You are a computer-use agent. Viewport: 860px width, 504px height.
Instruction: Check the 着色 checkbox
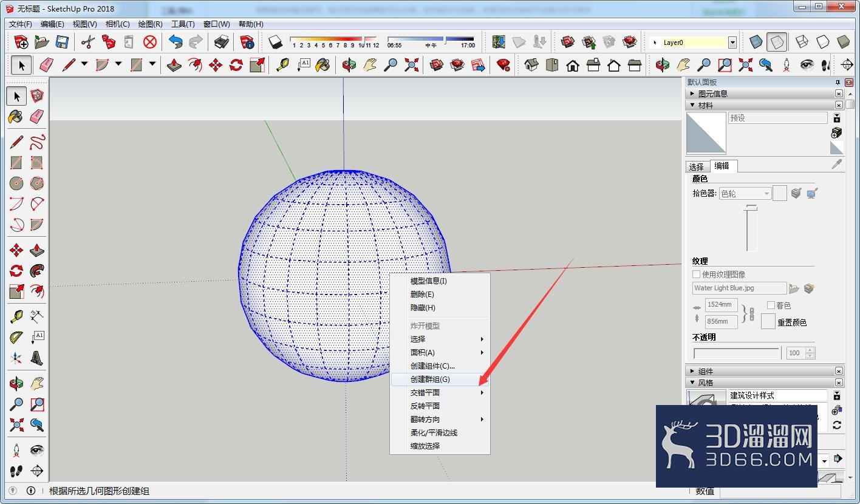tap(771, 305)
